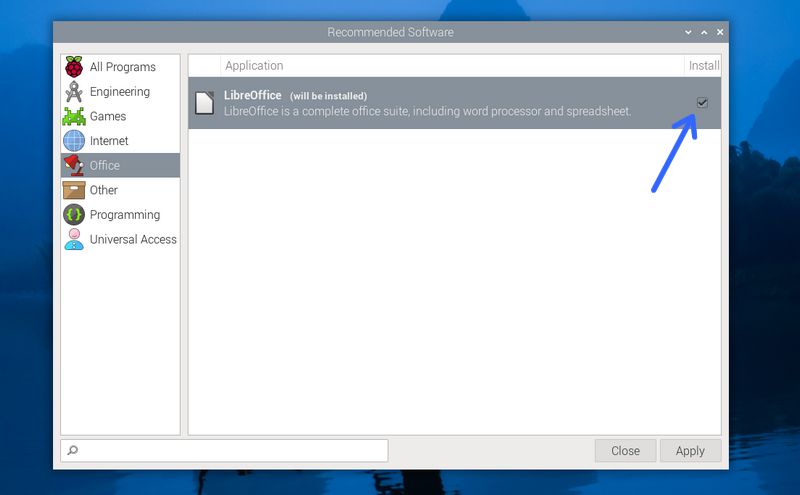Click the Install column header
Image resolution: width=800 pixels, height=495 pixels.
click(x=703, y=66)
